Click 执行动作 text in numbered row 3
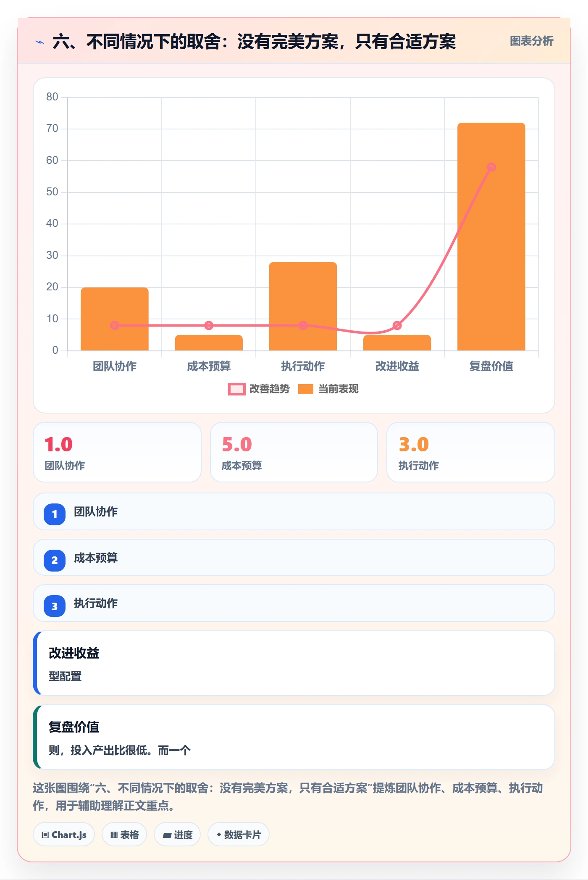The height and width of the screenshot is (880, 588). 96,603
